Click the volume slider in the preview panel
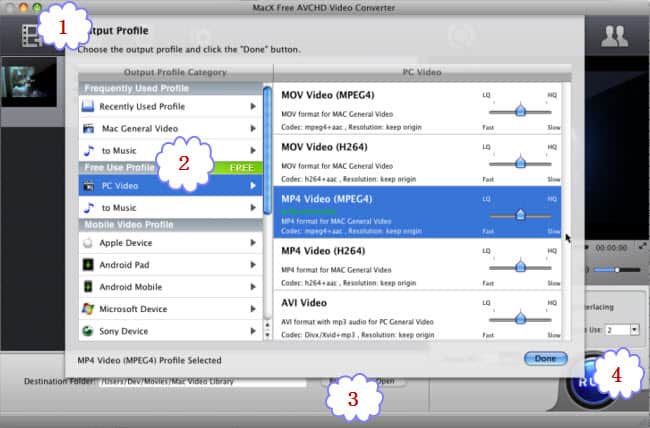Viewport: 650px width, 428px height. (x=617, y=270)
